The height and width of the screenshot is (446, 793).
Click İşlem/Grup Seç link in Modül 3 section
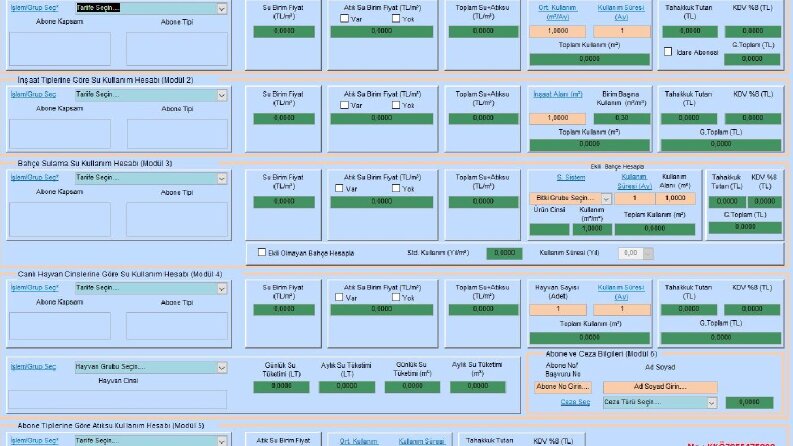tap(34, 177)
